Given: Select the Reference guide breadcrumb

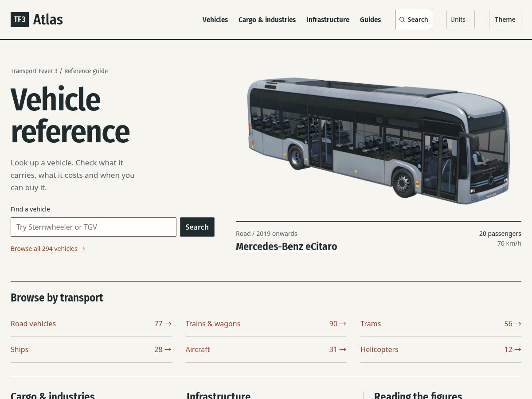Looking at the screenshot, I should point(86,71).
